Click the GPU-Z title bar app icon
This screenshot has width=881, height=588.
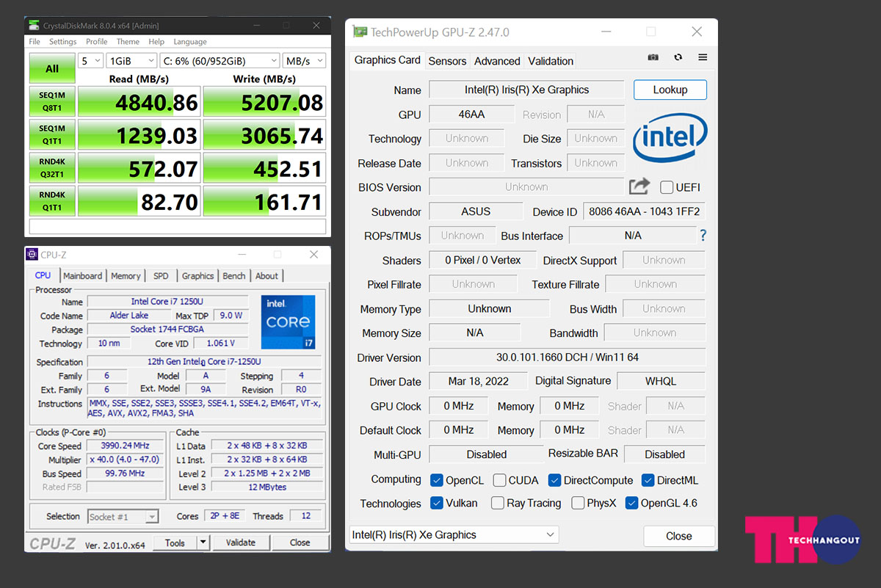click(x=360, y=32)
